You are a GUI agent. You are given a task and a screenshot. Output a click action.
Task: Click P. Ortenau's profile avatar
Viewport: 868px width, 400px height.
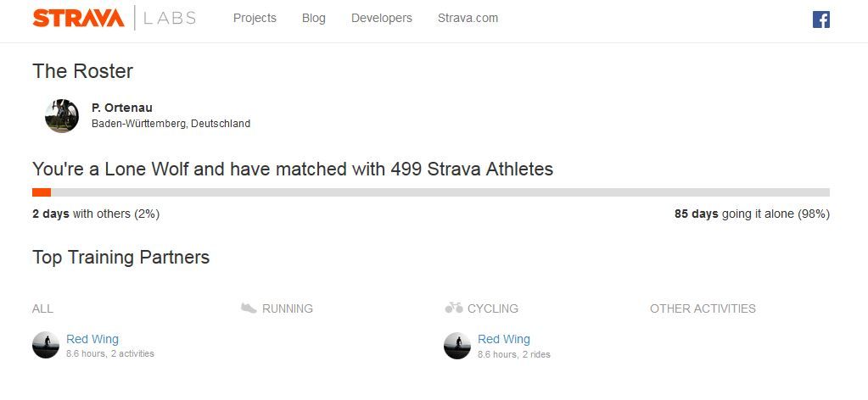click(62, 115)
